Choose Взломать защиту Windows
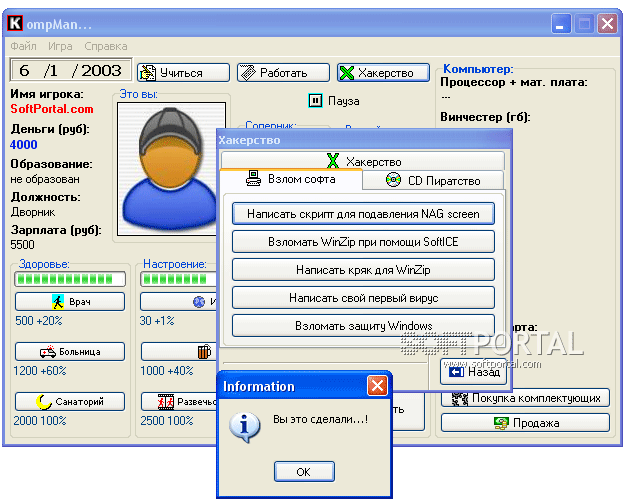The height and width of the screenshot is (502, 628). pos(363,325)
